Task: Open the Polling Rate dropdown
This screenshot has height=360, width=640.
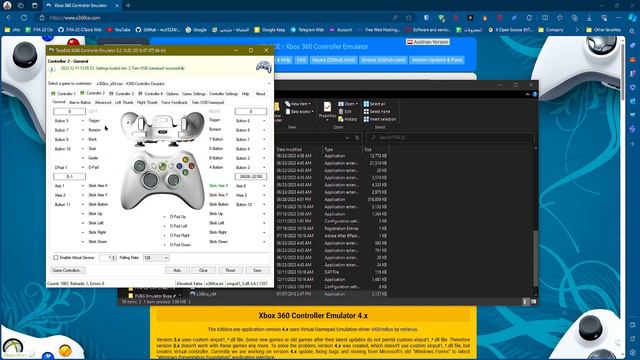Action: pos(156,258)
